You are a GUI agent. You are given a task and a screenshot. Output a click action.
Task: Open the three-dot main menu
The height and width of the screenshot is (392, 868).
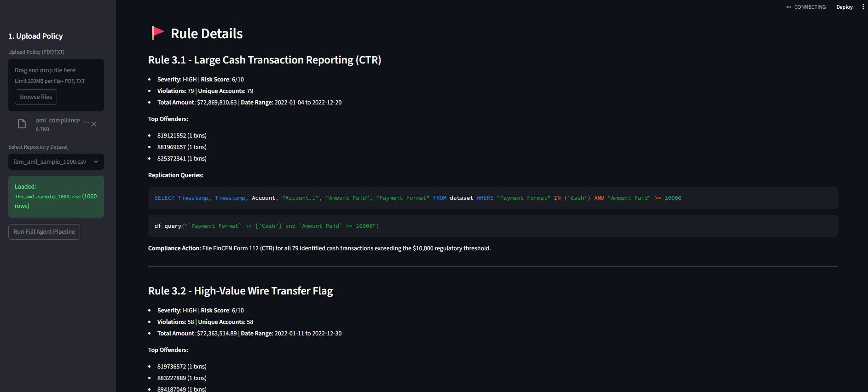[863, 7]
